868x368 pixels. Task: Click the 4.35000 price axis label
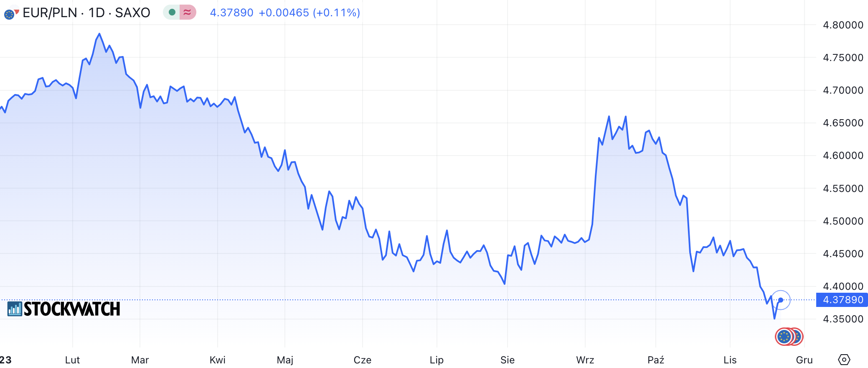843,319
